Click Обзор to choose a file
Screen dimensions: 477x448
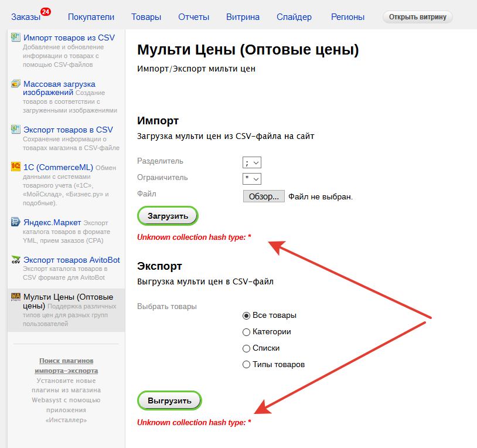pos(264,196)
